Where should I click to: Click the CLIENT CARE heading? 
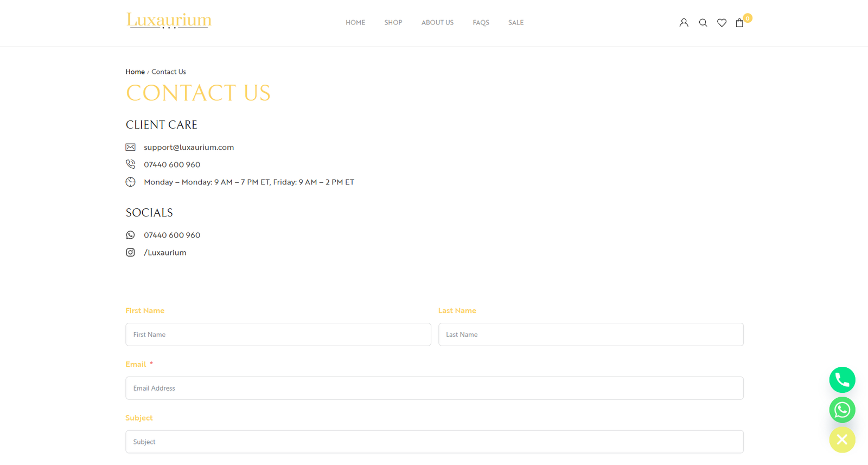tap(162, 125)
